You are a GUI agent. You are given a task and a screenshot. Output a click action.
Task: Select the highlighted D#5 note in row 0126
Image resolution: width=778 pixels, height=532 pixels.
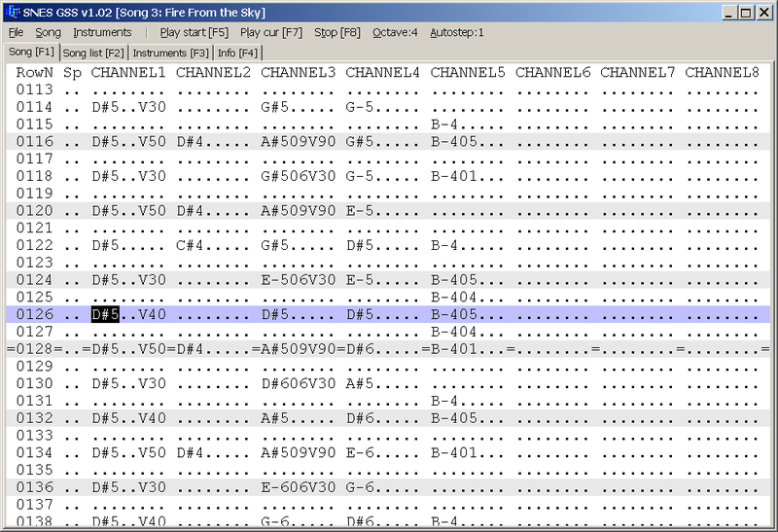(105, 314)
